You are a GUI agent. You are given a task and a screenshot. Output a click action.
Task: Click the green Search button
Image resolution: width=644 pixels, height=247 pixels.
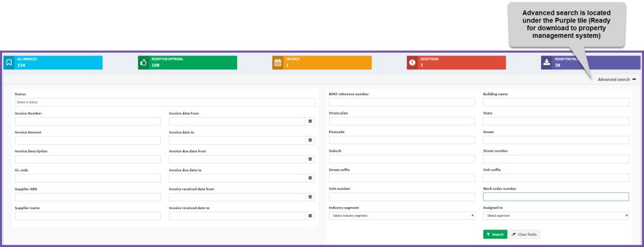point(495,234)
